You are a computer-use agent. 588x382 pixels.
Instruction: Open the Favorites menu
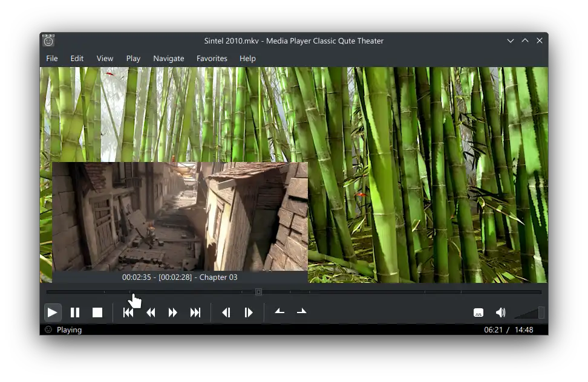click(212, 59)
